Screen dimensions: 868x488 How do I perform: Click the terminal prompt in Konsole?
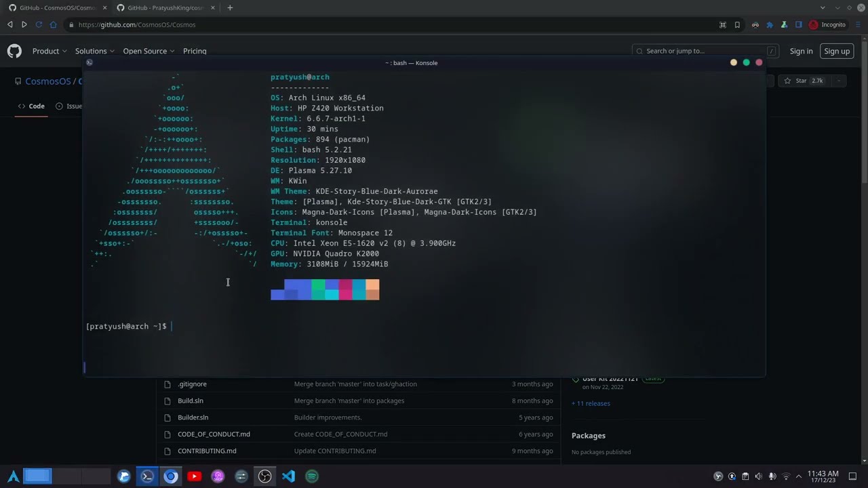click(x=126, y=326)
